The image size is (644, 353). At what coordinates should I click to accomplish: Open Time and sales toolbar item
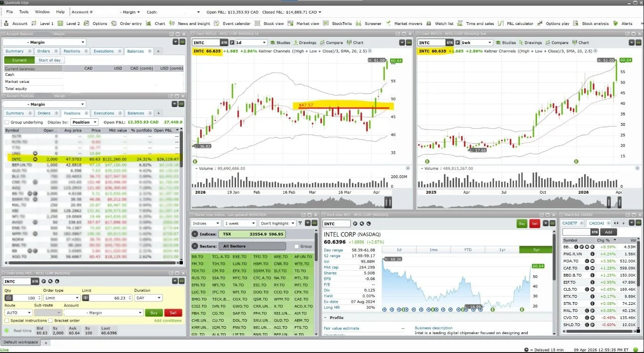pyautogui.click(x=475, y=24)
